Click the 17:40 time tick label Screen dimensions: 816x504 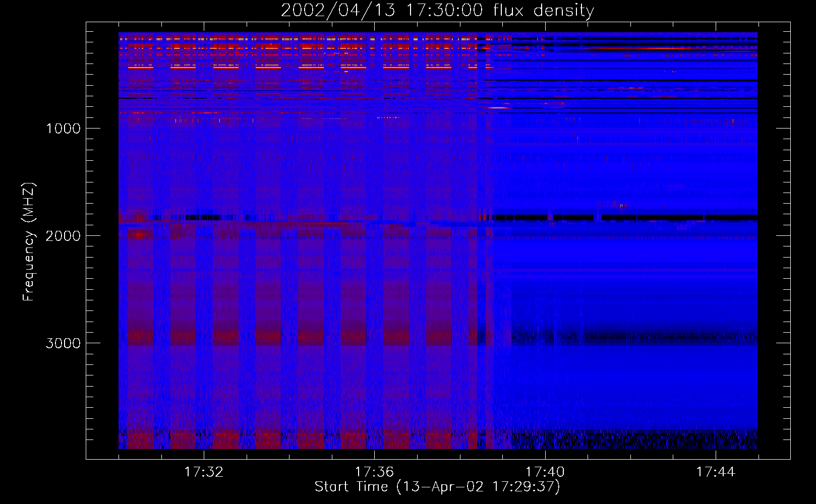pyautogui.click(x=545, y=472)
